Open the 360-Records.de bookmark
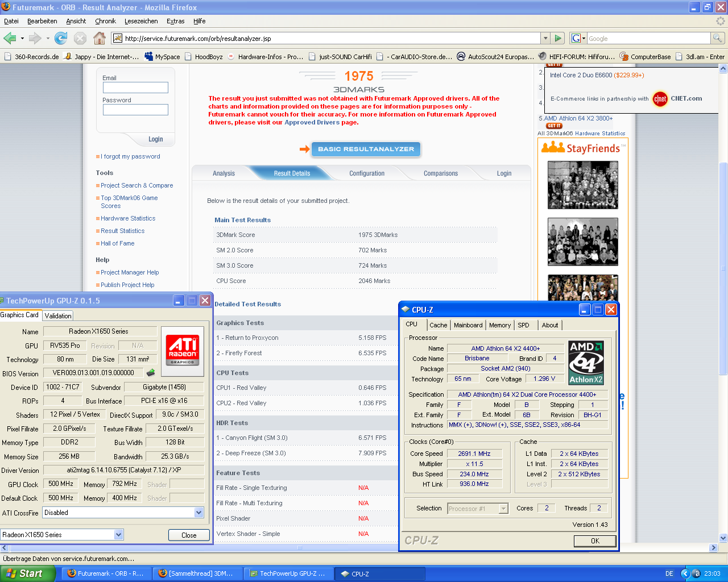The image size is (728, 582). (31, 57)
